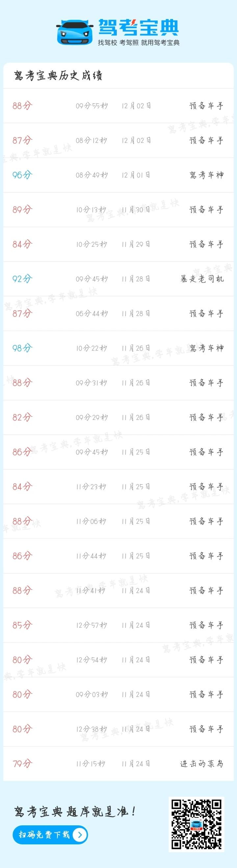Tap the 80分 row with 09分03秒
The width and height of the screenshot is (237, 868).
pyautogui.click(x=118, y=694)
